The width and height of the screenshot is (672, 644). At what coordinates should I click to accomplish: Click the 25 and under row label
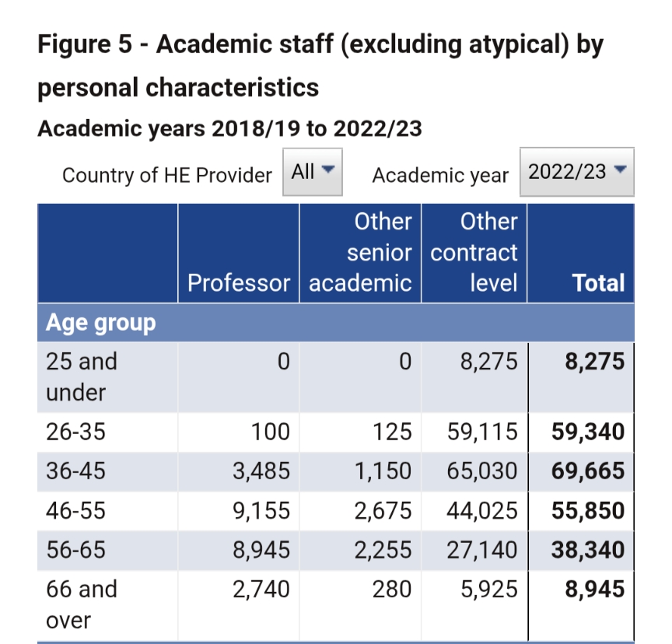[x=82, y=376]
